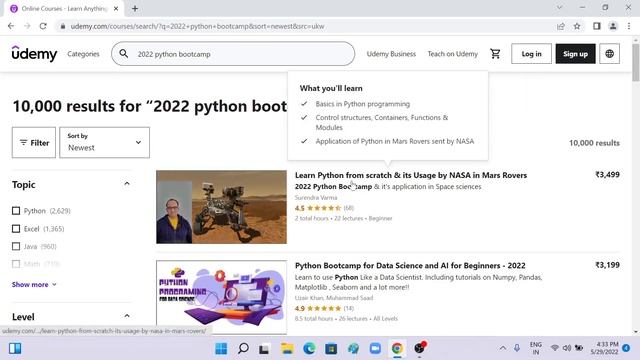Reload the current page
640x360 pixels.
43,26
